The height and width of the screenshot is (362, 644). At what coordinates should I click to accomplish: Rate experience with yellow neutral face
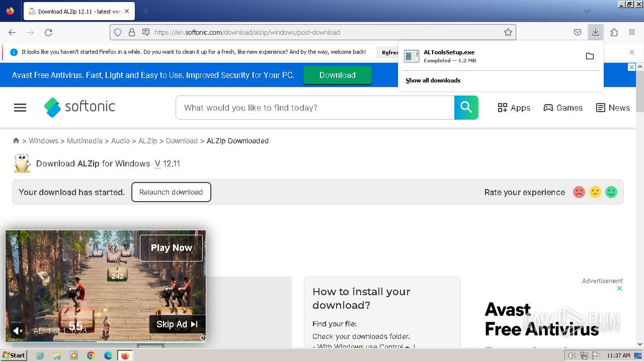tap(595, 192)
